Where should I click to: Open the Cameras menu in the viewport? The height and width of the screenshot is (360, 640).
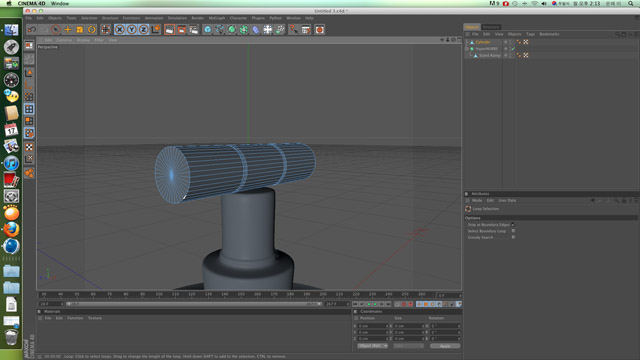coord(64,40)
